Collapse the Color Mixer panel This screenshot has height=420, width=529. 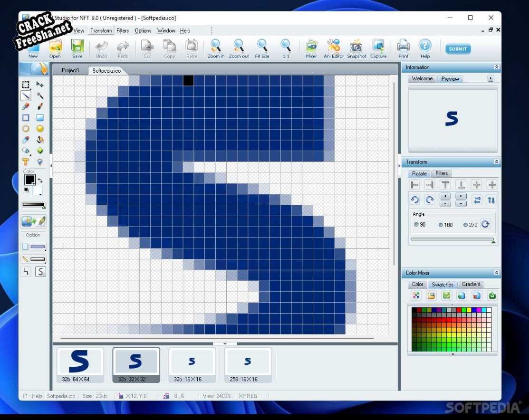[497, 273]
